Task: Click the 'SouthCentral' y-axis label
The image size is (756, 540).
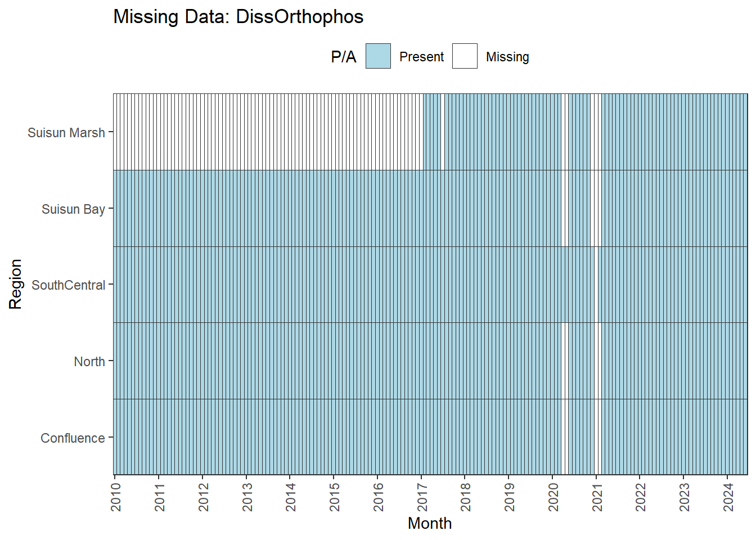Action: click(68, 285)
